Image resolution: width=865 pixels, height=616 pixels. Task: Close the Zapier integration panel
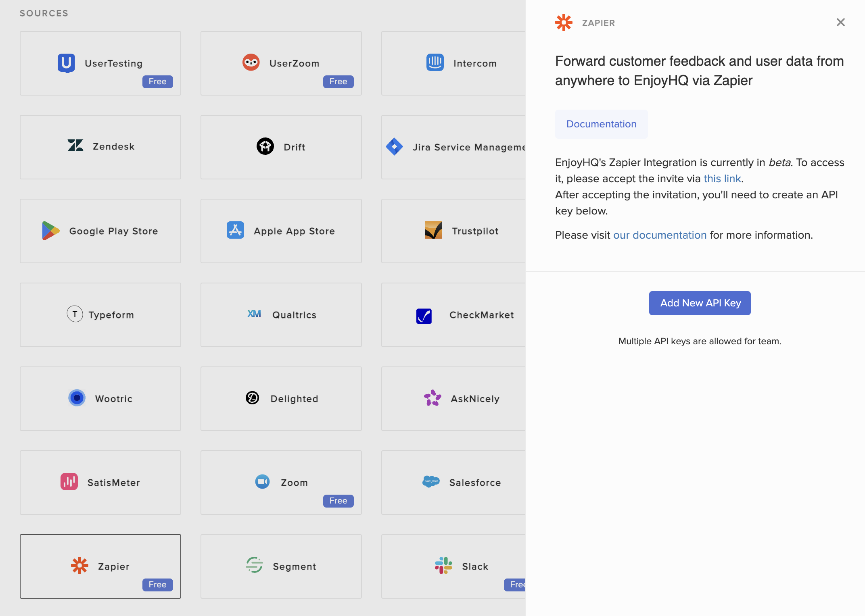coord(840,23)
